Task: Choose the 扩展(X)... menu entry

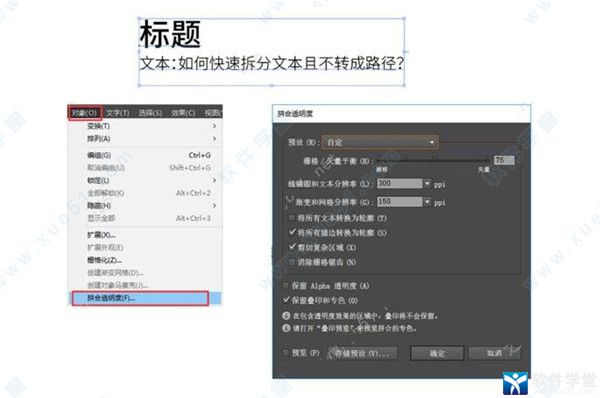Action: pyautogui.click(x=145, y=235)
